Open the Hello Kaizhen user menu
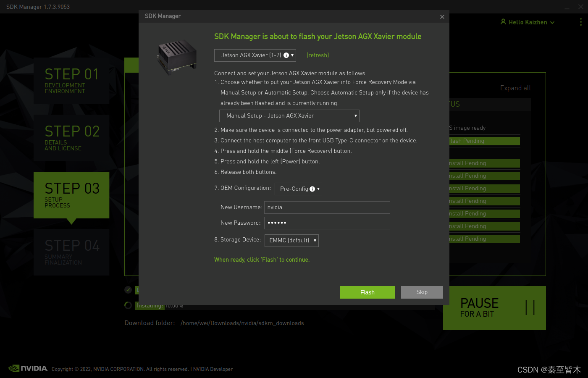This screenshot has width=588, height=378. click(x=528, y=22)
